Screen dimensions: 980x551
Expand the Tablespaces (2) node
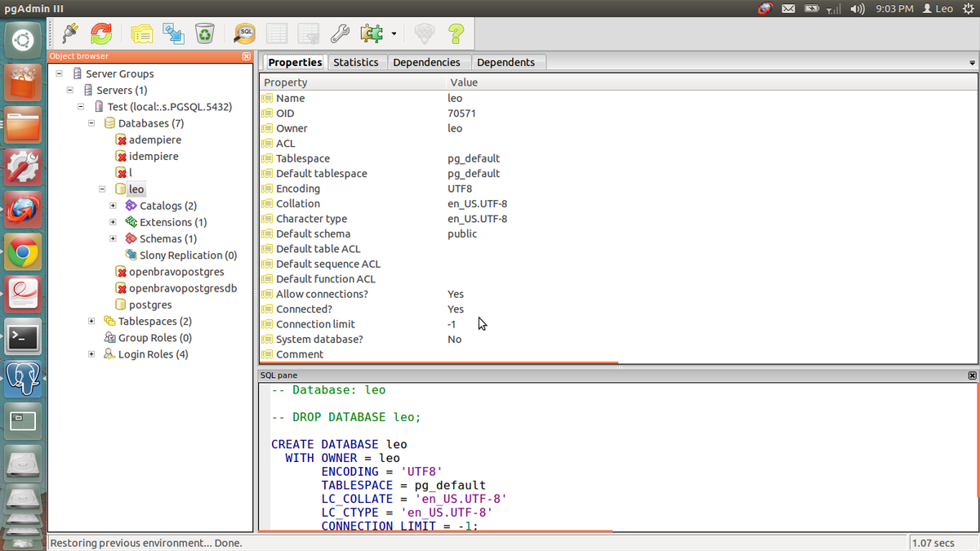91,321
